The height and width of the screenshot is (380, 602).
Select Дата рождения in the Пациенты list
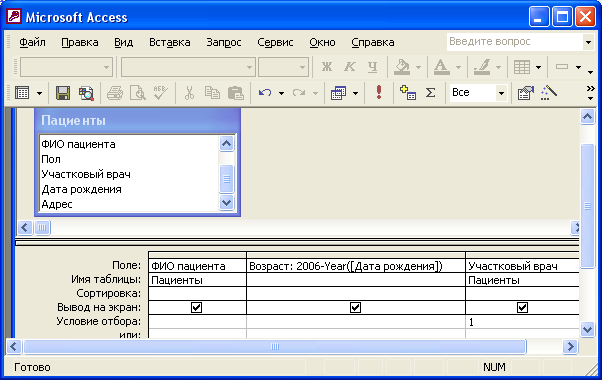point(81,189)
